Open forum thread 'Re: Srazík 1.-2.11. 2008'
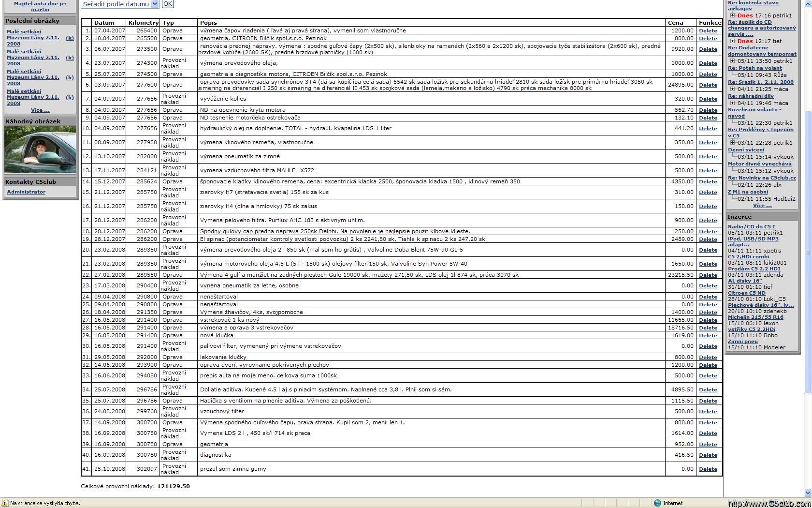 pyautogui.click(x=760, y=82)
